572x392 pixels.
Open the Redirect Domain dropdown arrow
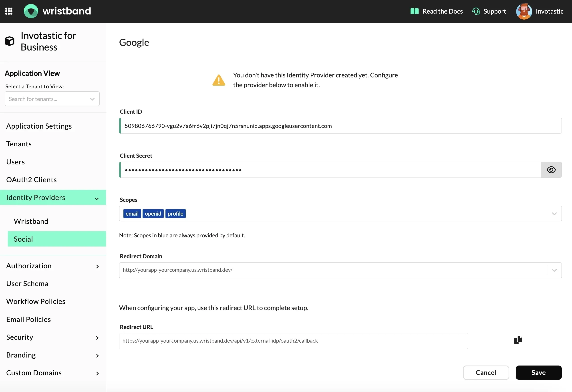[554, 270]
